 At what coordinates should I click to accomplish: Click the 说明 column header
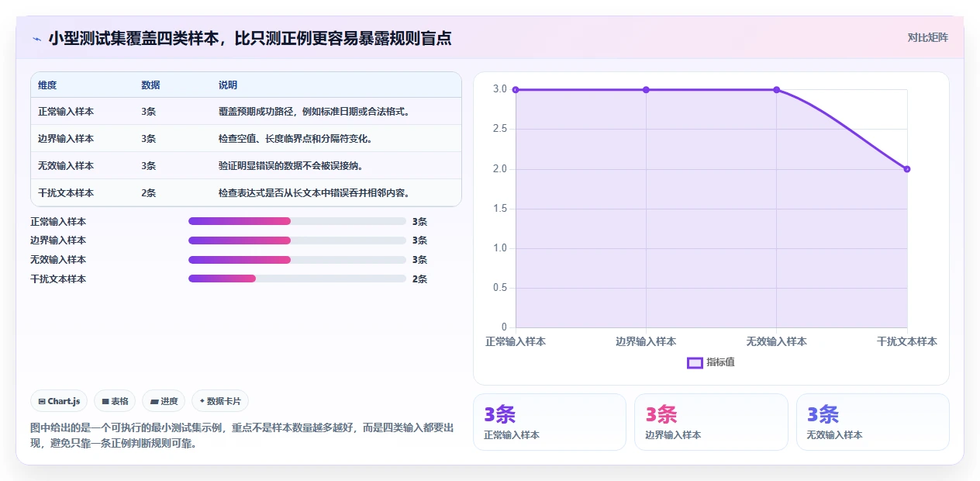point(228,85)
